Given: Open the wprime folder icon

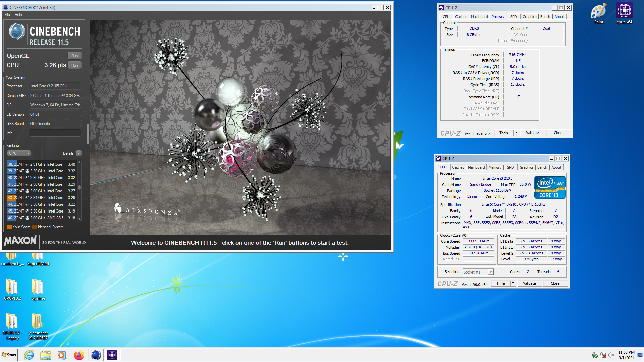Looking at the screenshot, I should [38, 289].
